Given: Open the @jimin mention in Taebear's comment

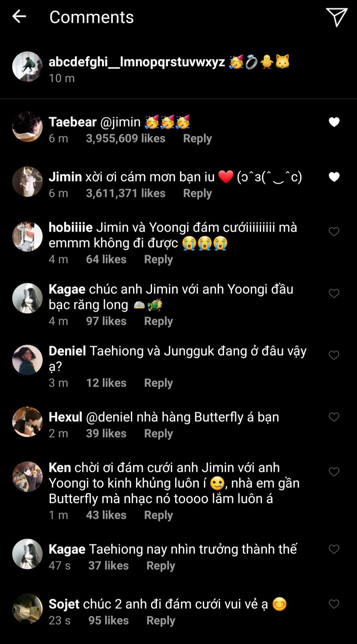Looking at the screenshot, I should pos(120,122).
